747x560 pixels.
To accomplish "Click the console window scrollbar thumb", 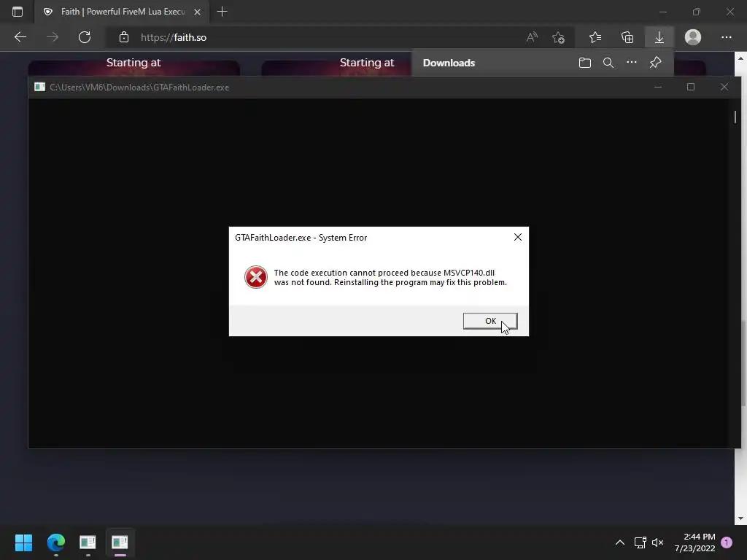I will [x=735, y=117].
